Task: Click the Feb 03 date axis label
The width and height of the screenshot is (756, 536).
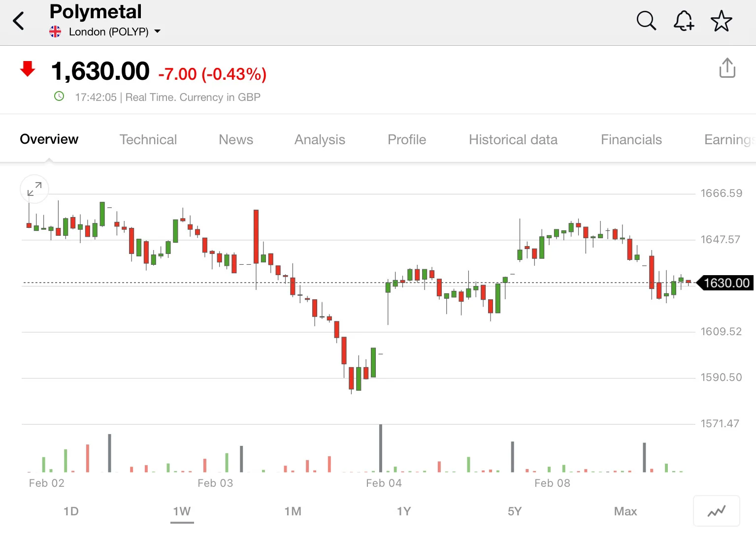Action: click(x=215, y=483)
